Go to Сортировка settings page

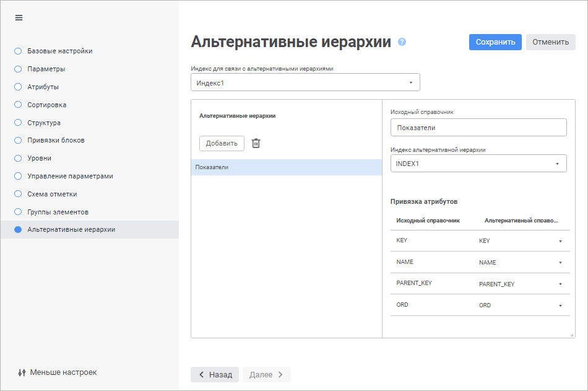46,105
